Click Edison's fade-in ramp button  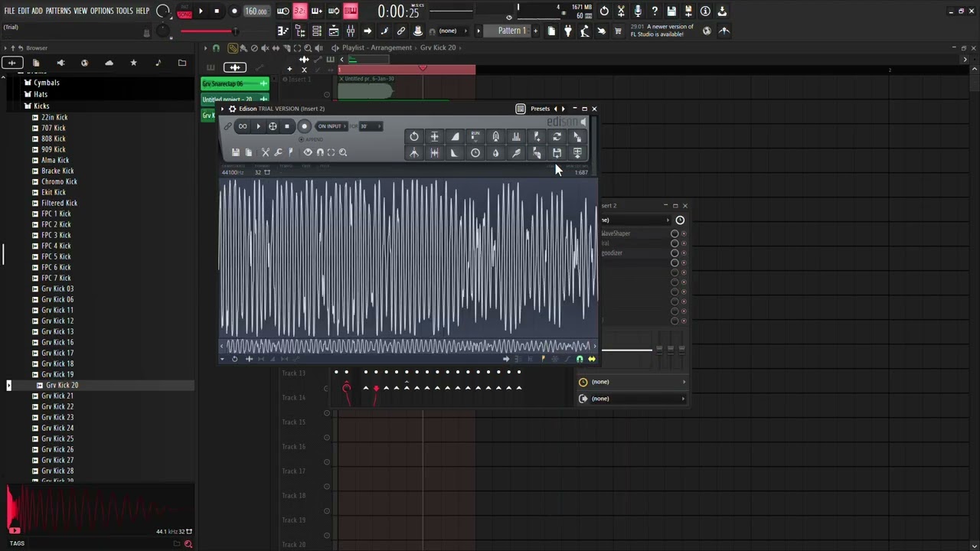456,136
